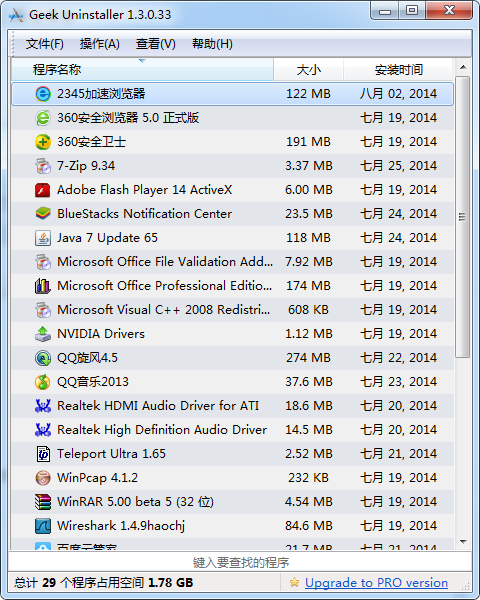Screen dimensions: 480x600
Task: Open the 操作(A) menu
Action: [100, 44]
